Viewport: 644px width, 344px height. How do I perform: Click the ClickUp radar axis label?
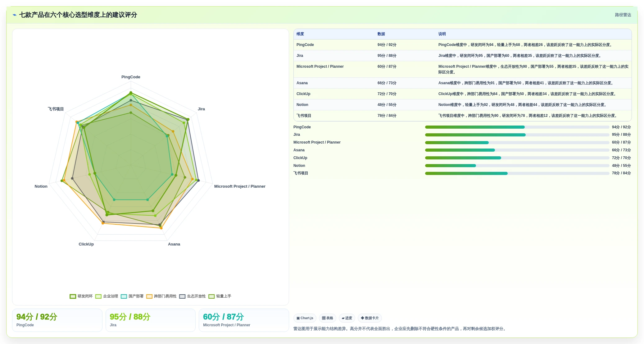(86, 244)
